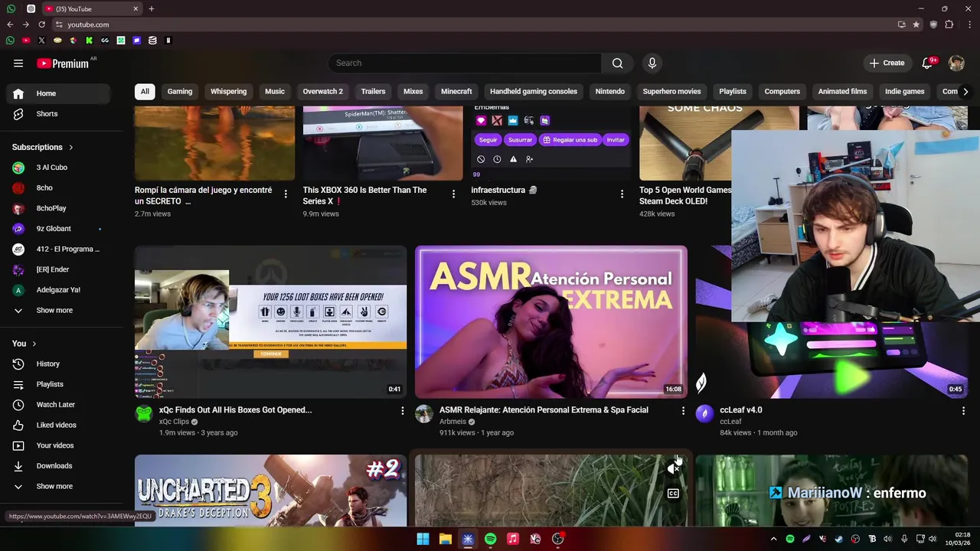Screen dimensions: 980x551
Task: Open more options for xQc loot boxes video
Action: pyautogui.click(x=402, y=411)
